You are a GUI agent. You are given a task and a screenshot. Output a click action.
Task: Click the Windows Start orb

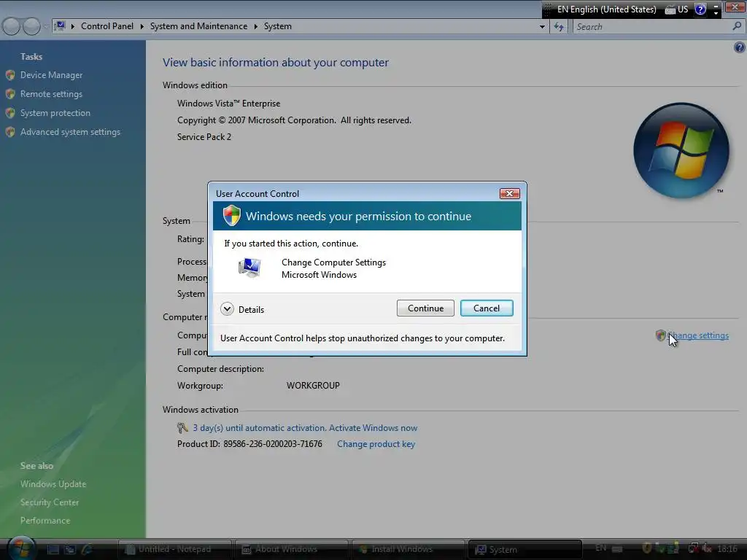pos(21,548)
